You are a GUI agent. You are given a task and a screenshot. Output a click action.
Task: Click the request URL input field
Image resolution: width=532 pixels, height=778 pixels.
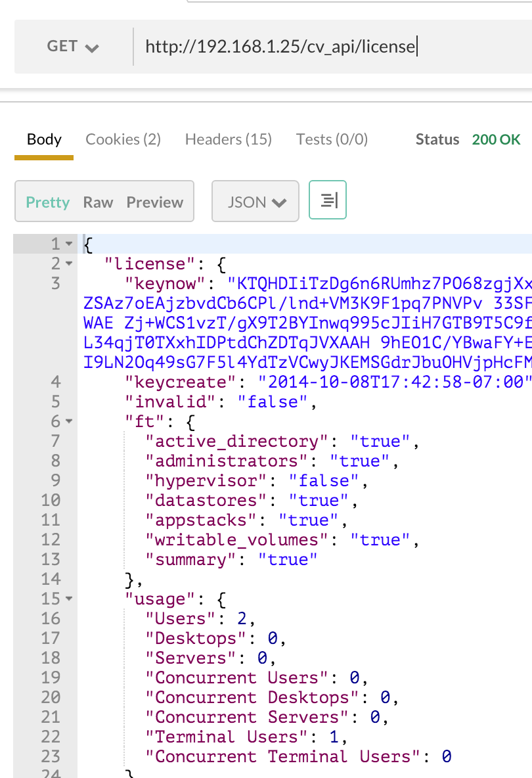328,47
